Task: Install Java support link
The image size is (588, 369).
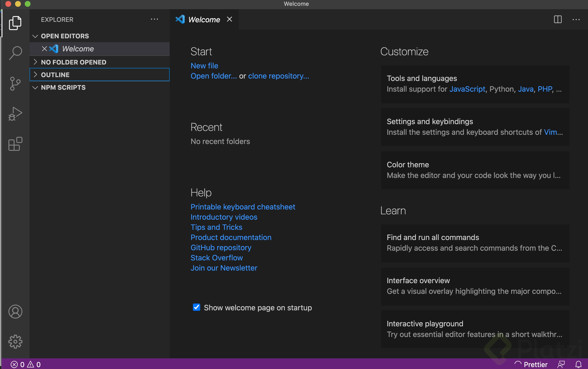Action: (525, 89)
